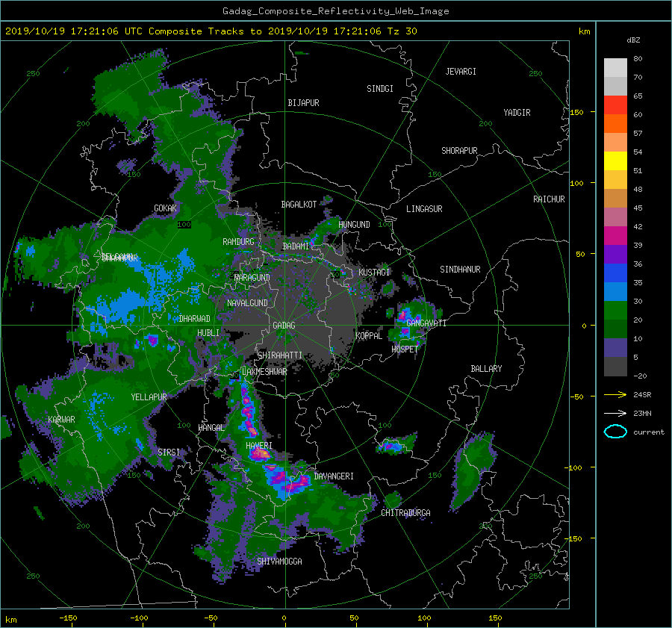Select the SHIVAMOGGA label
The image size is (672, 628).
(x=279, y=562)
